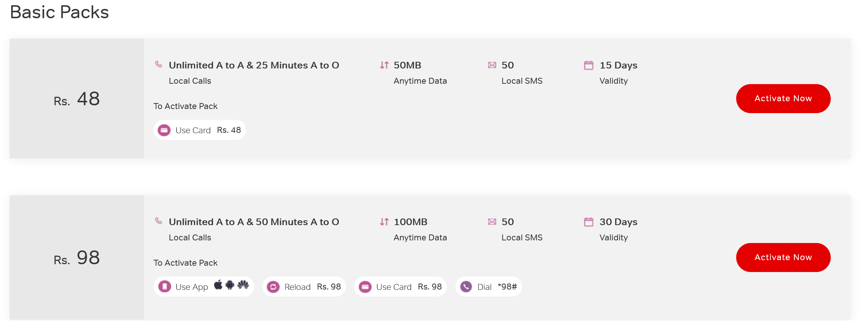The height and width of the screenshot is (323, 868).
Task: Click the Basic Packs heading
Action: pos(60,12)
